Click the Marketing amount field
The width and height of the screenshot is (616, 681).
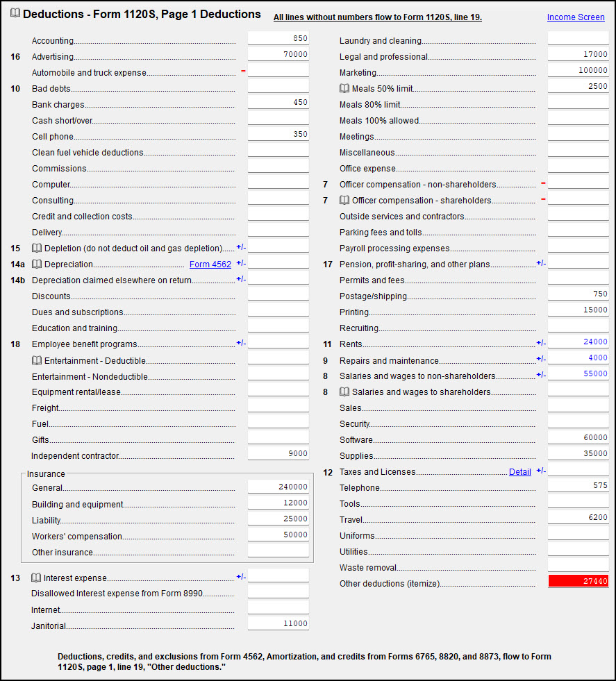578,70
